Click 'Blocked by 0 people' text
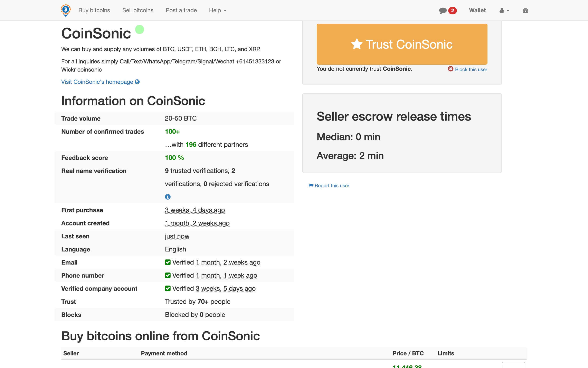This screenshot has height=368, width=588. (195, 315)
